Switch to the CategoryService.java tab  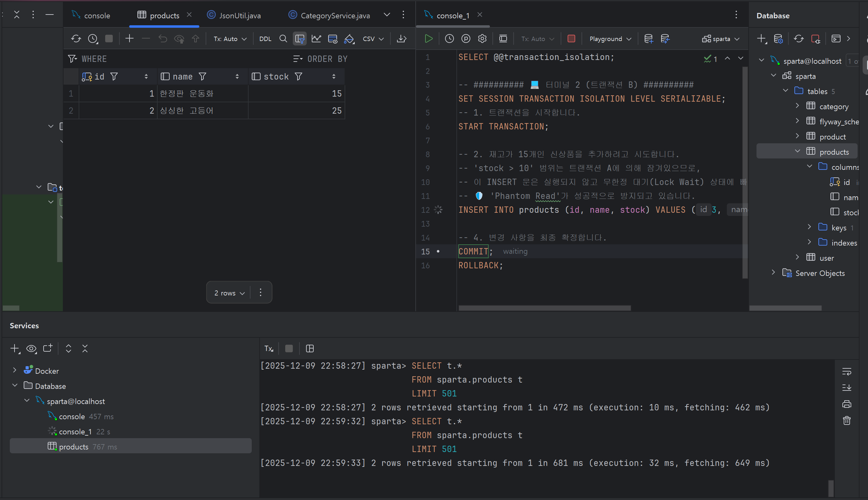tap(329, 15)
